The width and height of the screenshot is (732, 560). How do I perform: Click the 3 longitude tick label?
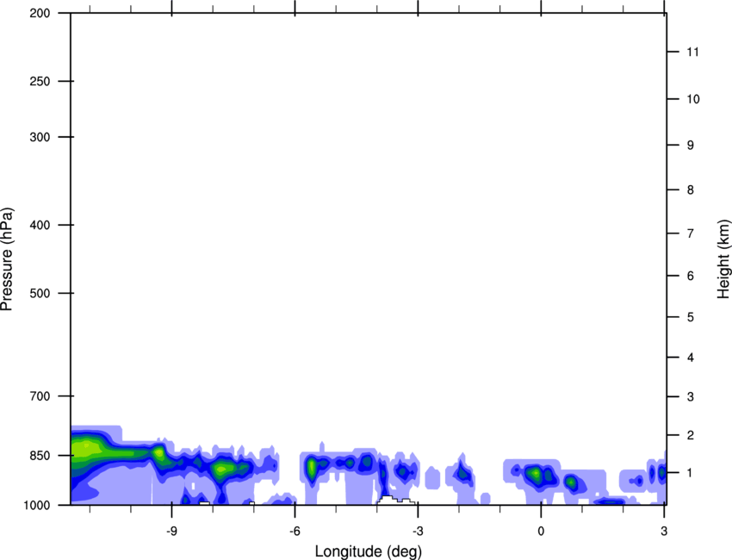click(664, 532)
